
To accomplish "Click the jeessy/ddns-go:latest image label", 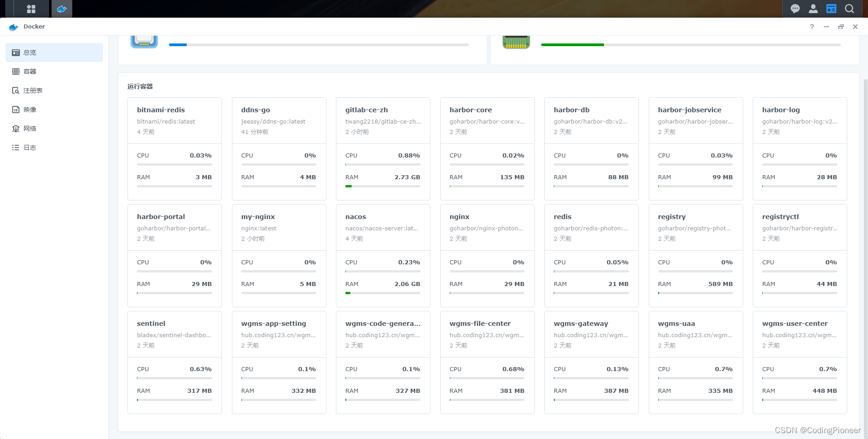I will coord(273,121).
